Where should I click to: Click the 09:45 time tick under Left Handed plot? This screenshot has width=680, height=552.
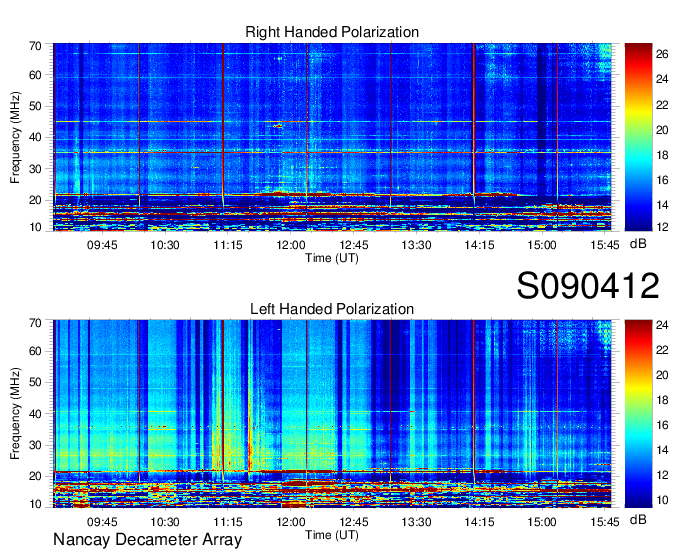point(102,522)
